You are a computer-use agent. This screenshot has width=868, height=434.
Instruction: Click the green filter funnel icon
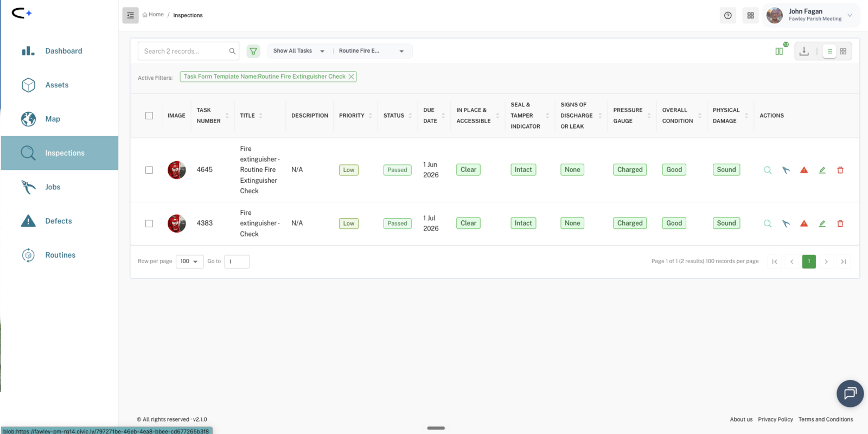point(253,51)
